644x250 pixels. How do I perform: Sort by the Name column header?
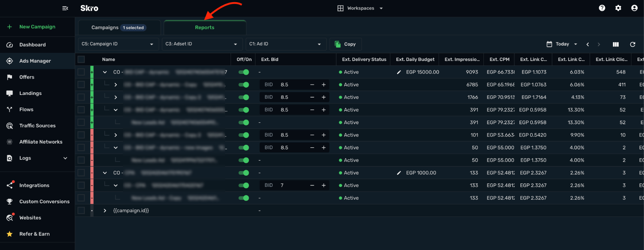[109, 59]
